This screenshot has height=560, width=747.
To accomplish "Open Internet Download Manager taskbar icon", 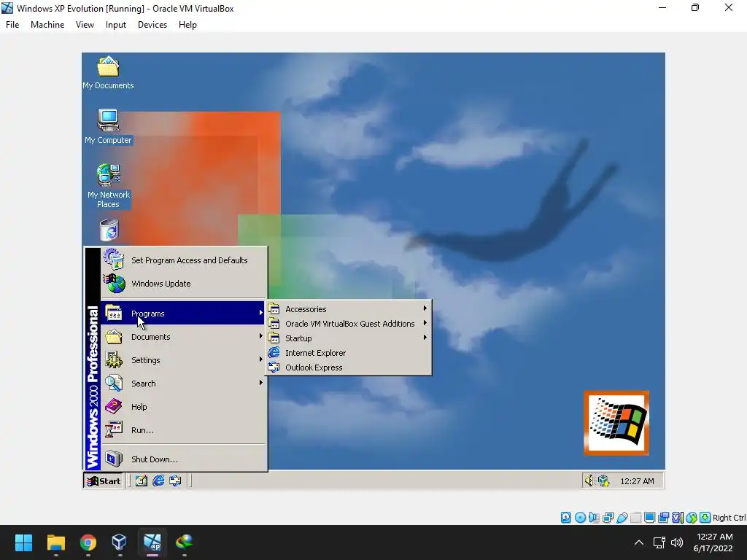I will click(x=184, y=542).
